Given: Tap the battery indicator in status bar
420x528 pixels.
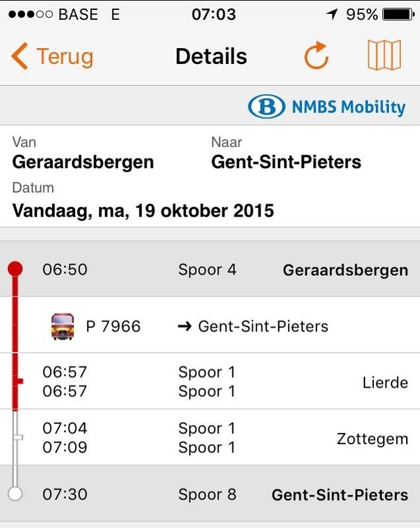Looking at the screenshot, I should click(398, 14).
